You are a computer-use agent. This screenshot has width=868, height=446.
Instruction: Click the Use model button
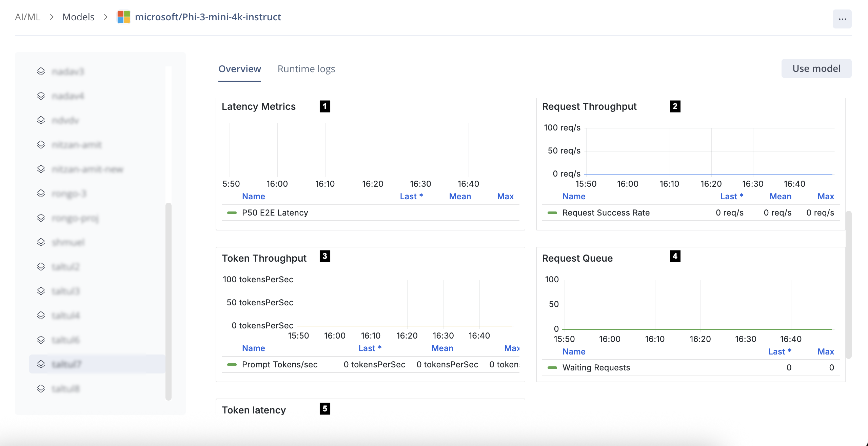coord(816,68)
